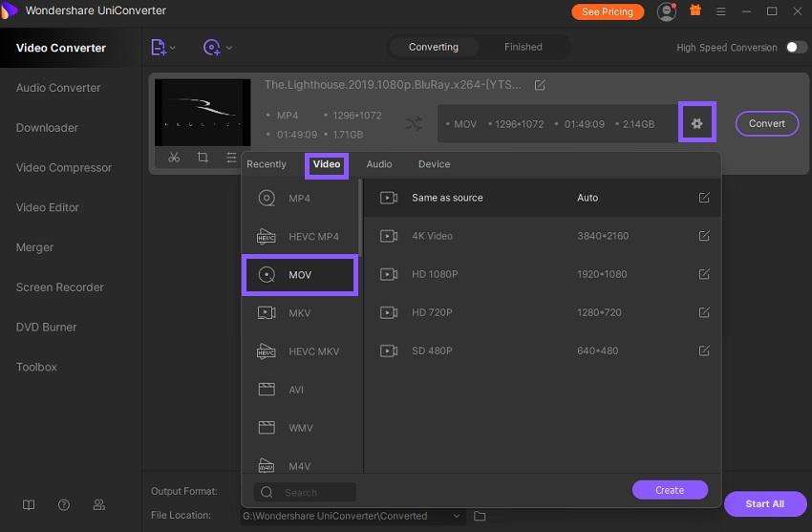Switch to the Audio format tab
This screenshot has width=812, height=532.
tap(379, 164)
